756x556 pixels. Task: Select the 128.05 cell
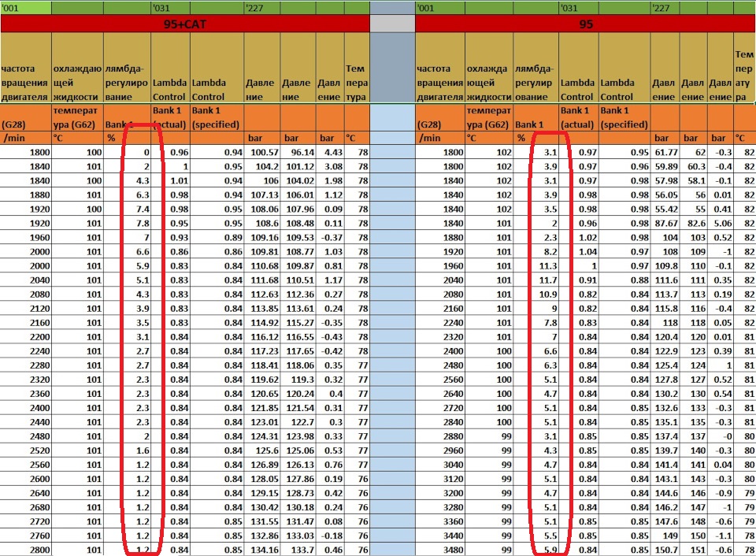[262, 478]
